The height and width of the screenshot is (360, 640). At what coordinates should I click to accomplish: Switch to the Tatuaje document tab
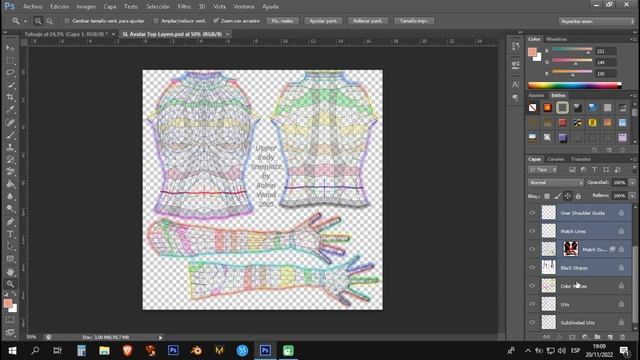tap(66, 34)
